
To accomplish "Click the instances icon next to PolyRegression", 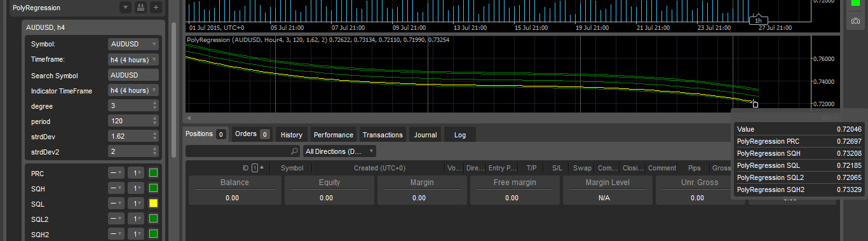I will point(141,8).
